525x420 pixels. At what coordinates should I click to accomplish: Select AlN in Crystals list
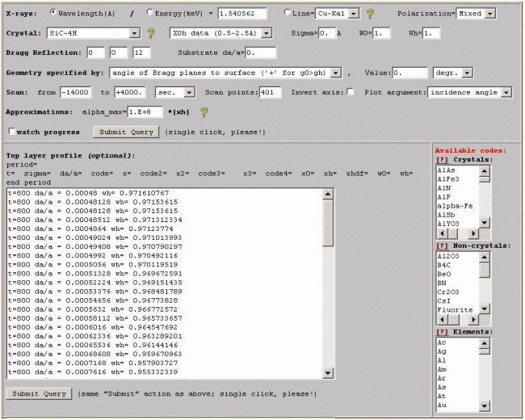(444, 188)
